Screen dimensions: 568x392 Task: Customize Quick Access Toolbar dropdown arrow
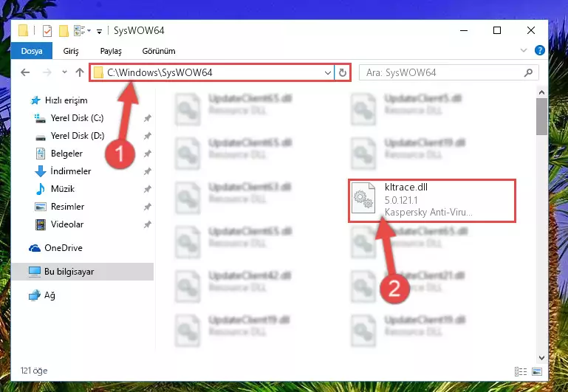99,32
